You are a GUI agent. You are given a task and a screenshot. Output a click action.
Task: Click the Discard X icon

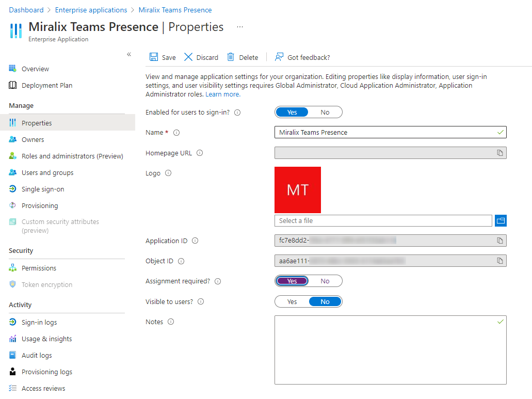[x=188, y=57]
